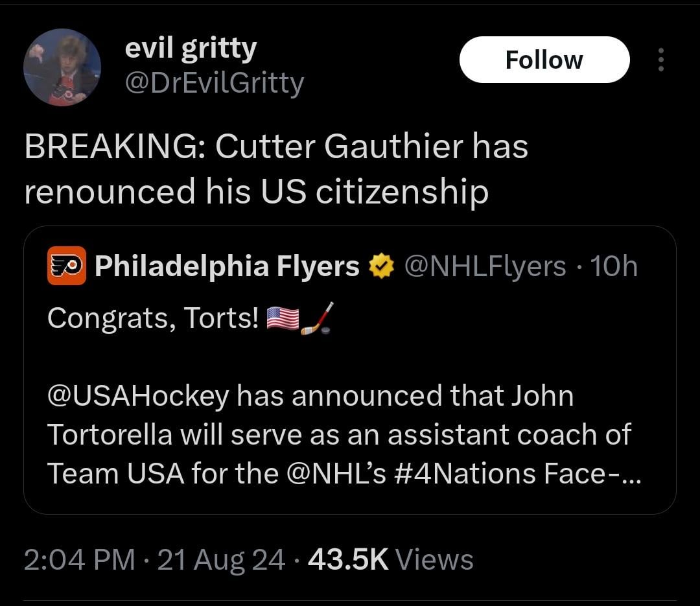Click the Philadelphia Flyers account name
Viewport: 700px width, 606px height.
(227, 266)
